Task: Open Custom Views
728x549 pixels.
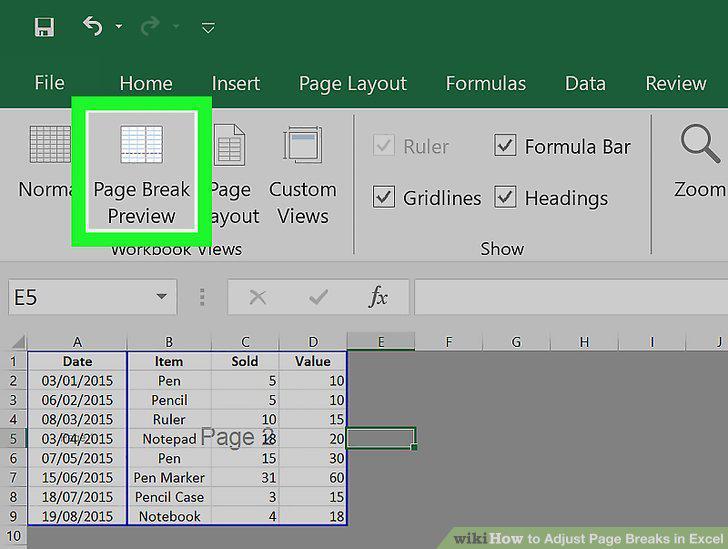Action: pyautogui.click(x=302, y=174)
